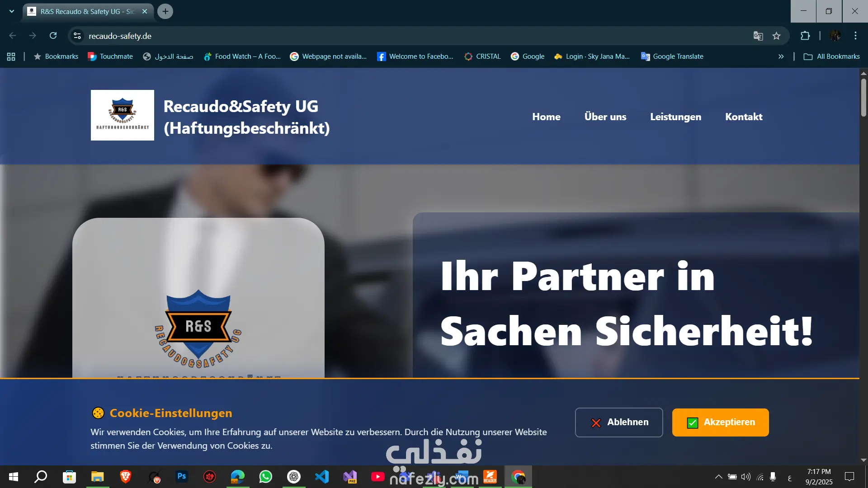The height and width of the screenshot is (488, 868).
Task: Open Visual Studio Code from the taskbar
Action: pyautogui.click(x=322, y=477)
